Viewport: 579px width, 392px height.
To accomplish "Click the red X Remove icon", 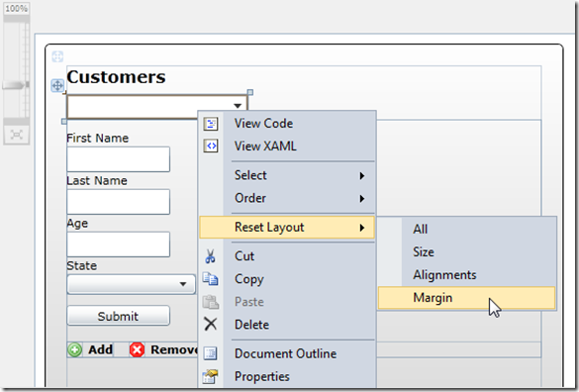I will [x=137, y=349].
